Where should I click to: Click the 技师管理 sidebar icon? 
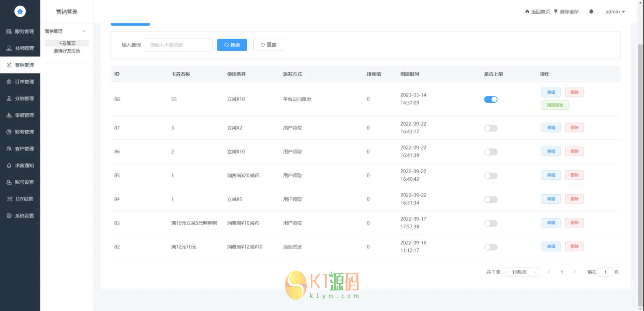9,48
